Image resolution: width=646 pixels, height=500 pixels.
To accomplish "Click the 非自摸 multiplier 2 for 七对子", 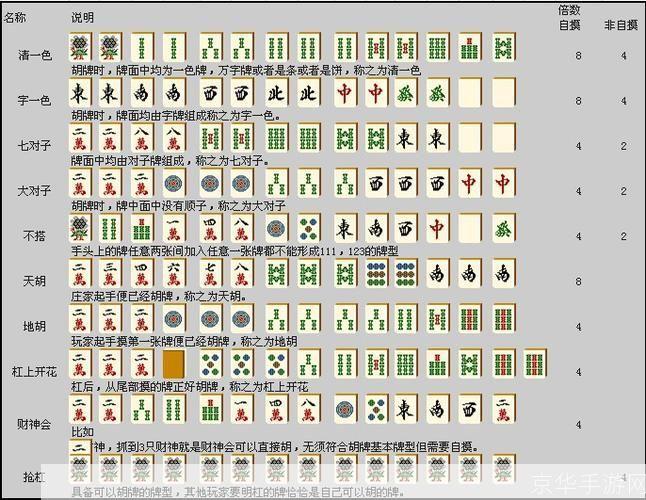I will click(624, 146).
